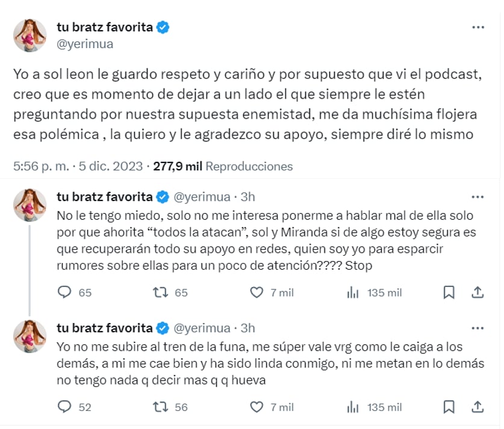View analytics of the 'tren de la funa' tweet
This screenshot has height=429, width=504.
353,407
